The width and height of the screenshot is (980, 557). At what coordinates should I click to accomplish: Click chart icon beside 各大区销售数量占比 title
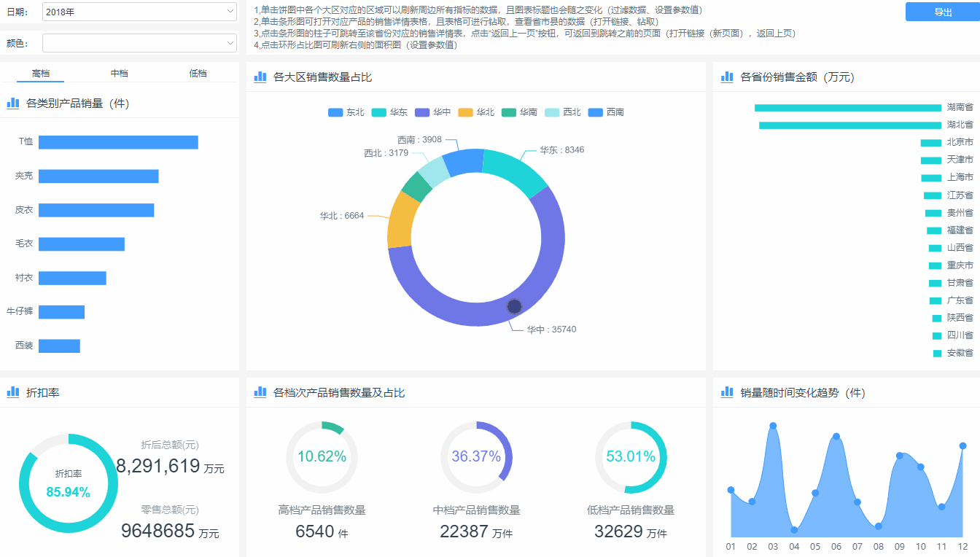click(260, 77)
